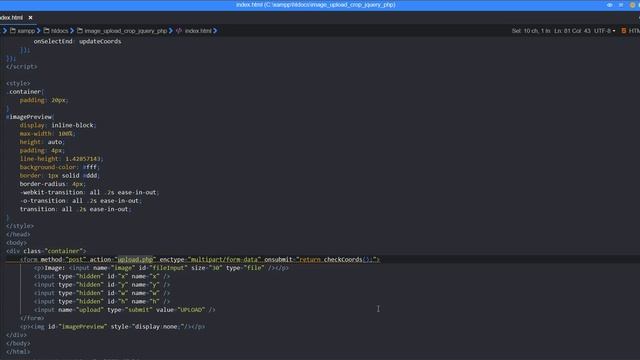
Task: Click the closing style tag
Action: click(x=20, y=226)
